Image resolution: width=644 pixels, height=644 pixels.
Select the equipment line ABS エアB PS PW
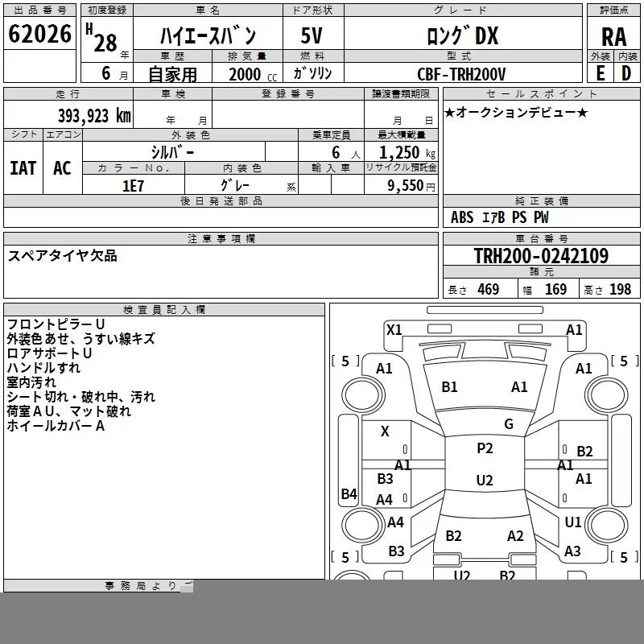coord(499,217)
